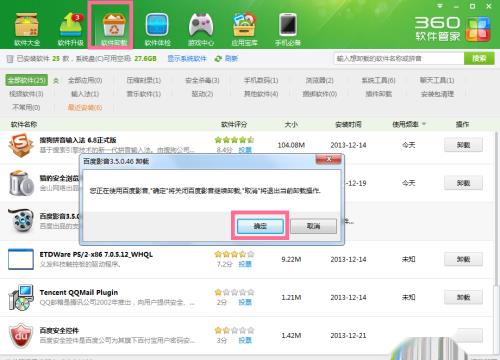Open the title bar menu dropdown icon

tap(440, 6)
